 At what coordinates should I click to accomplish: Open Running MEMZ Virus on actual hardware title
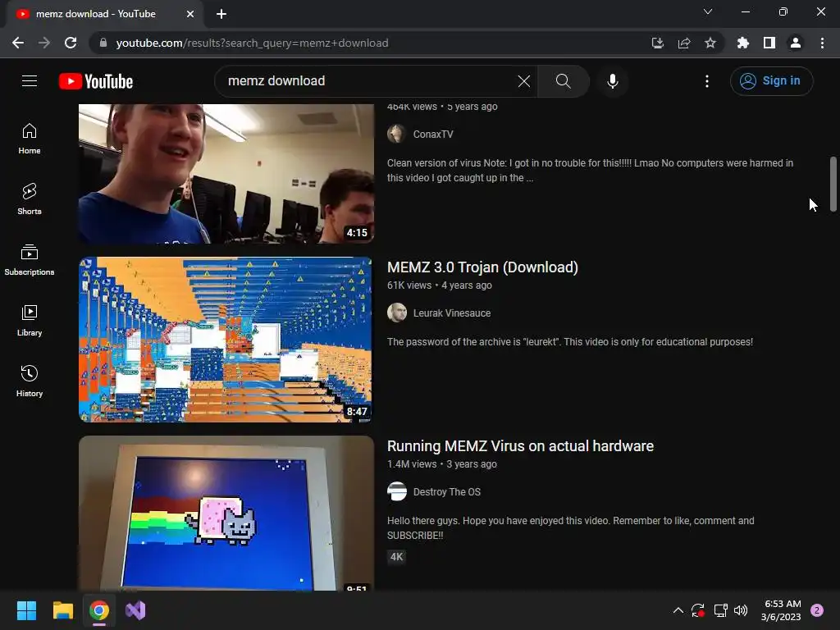520,446
